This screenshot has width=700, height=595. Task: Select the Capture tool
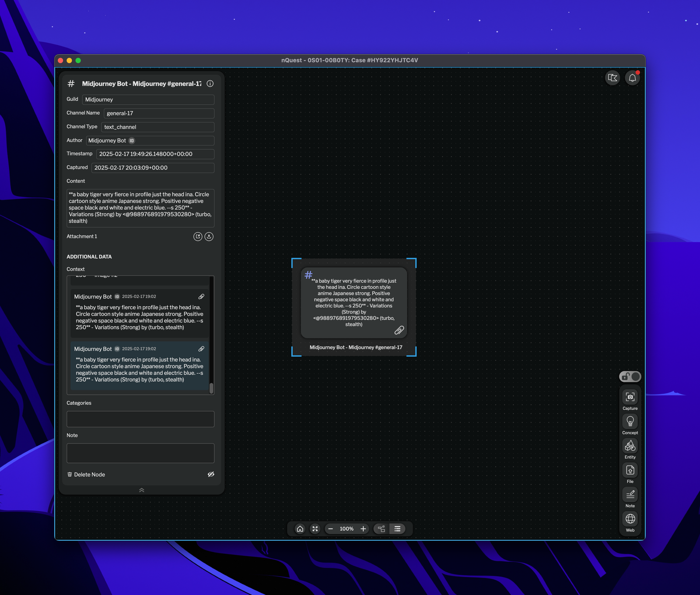[630, 400]
